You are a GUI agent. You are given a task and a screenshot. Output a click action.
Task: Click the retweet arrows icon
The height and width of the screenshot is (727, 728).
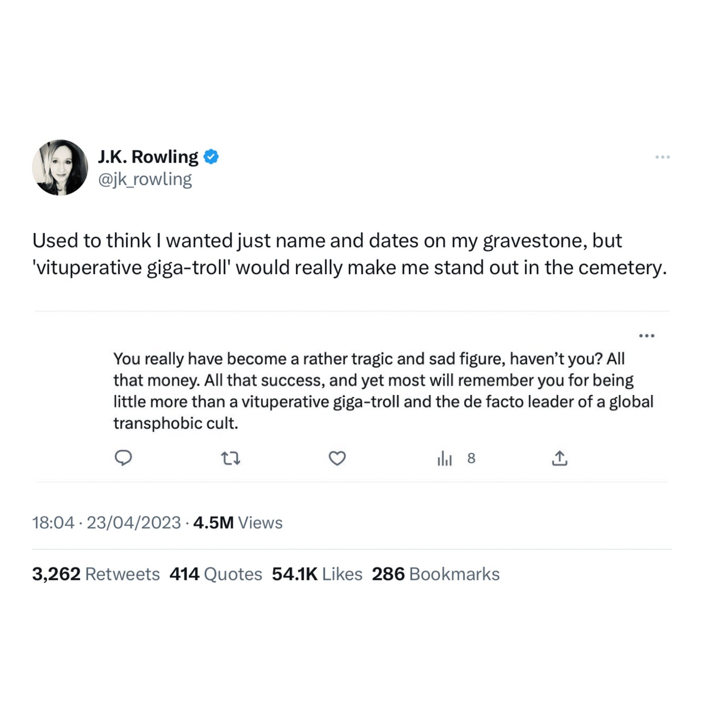(x=231, y=458)
